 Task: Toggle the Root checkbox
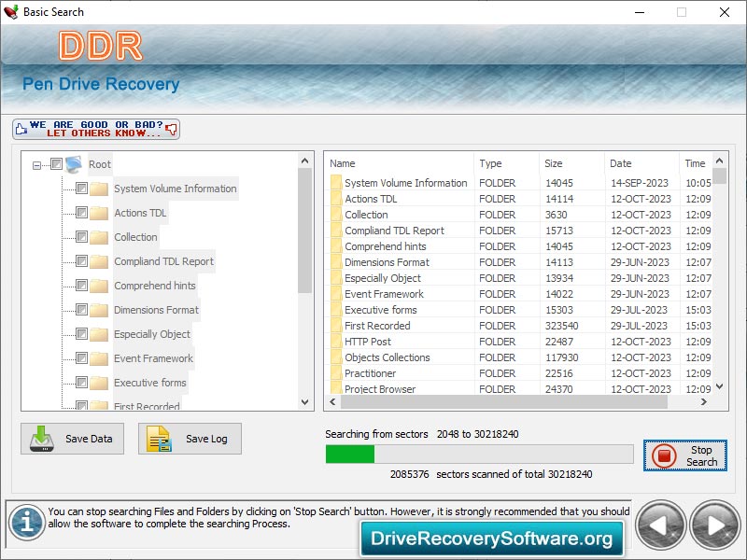tap(56, 164)
